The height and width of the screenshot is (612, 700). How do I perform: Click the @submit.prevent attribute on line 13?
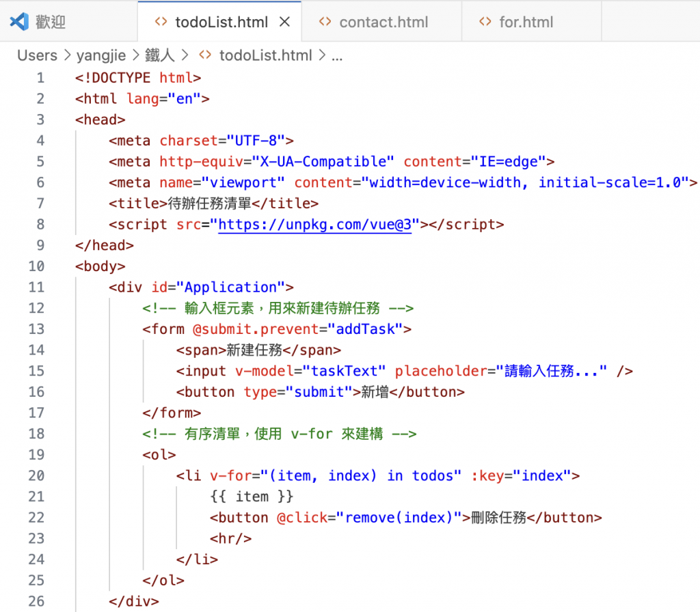tap(256, 329)
